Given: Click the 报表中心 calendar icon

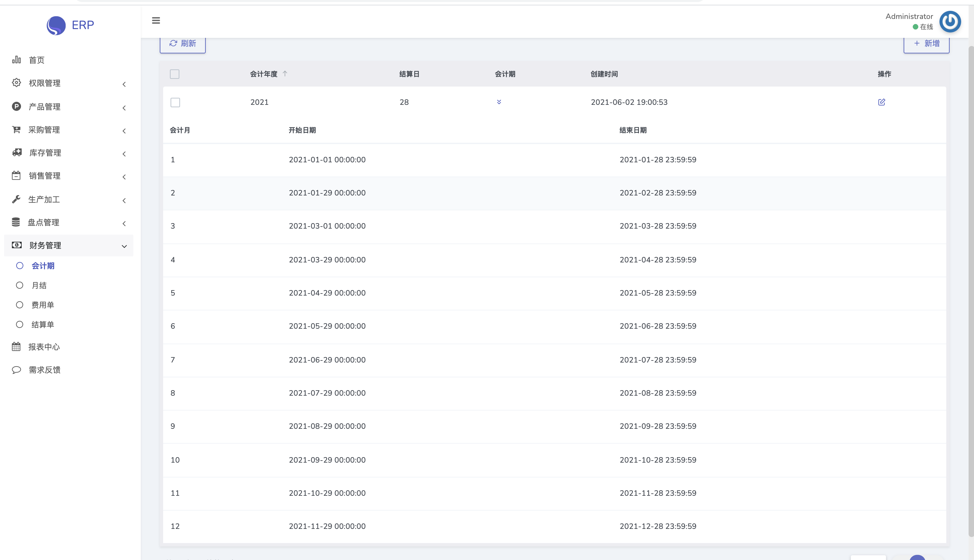Looking at the screenshot, I should (16, 347).
